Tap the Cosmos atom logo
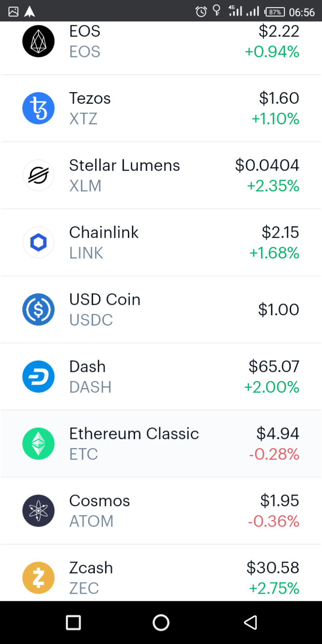 pyautogui.click(x=39, y=511)
